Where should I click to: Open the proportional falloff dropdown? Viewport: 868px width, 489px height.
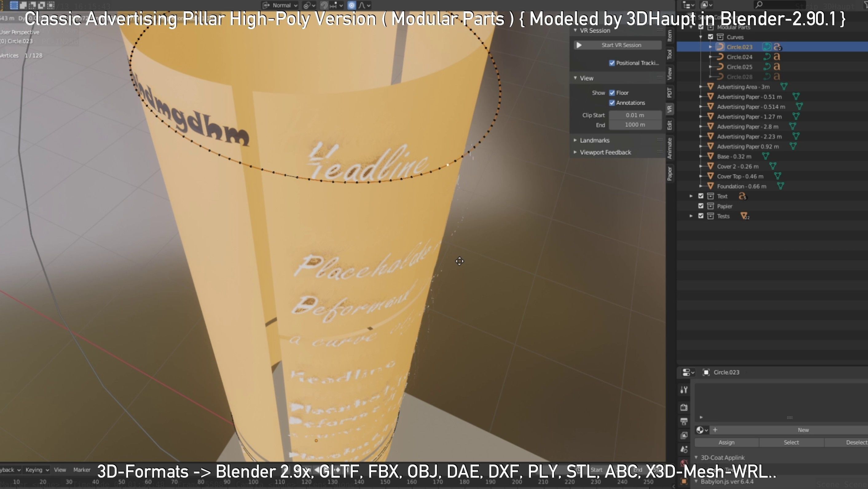click(364, 6)
